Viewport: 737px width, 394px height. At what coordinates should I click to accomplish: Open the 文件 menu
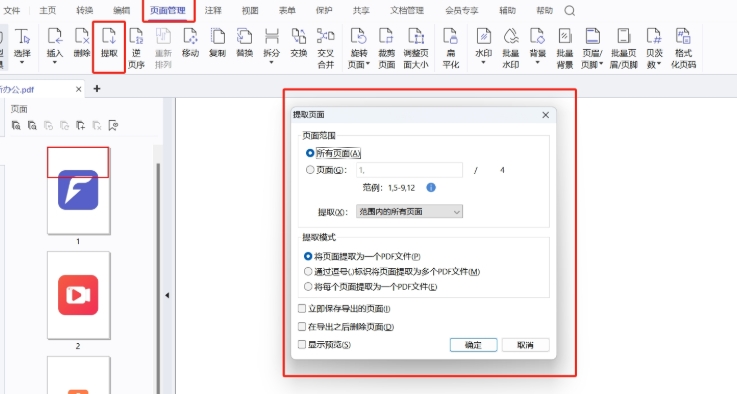pyautogui.click(x=12, y=10)
